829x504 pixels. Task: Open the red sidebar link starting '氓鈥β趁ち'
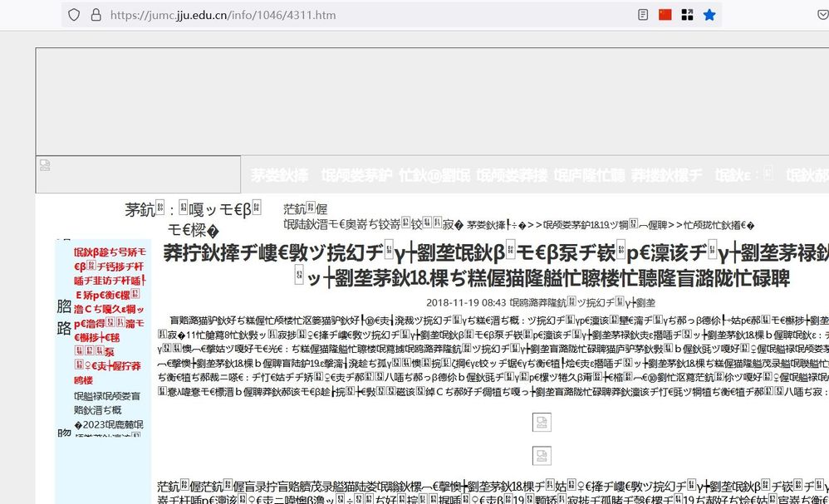(x=110, y=316)
